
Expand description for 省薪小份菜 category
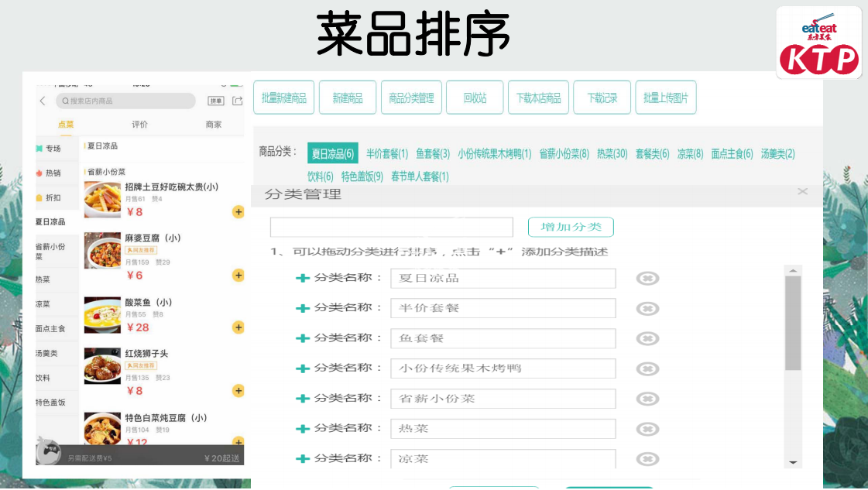(303, 399)
